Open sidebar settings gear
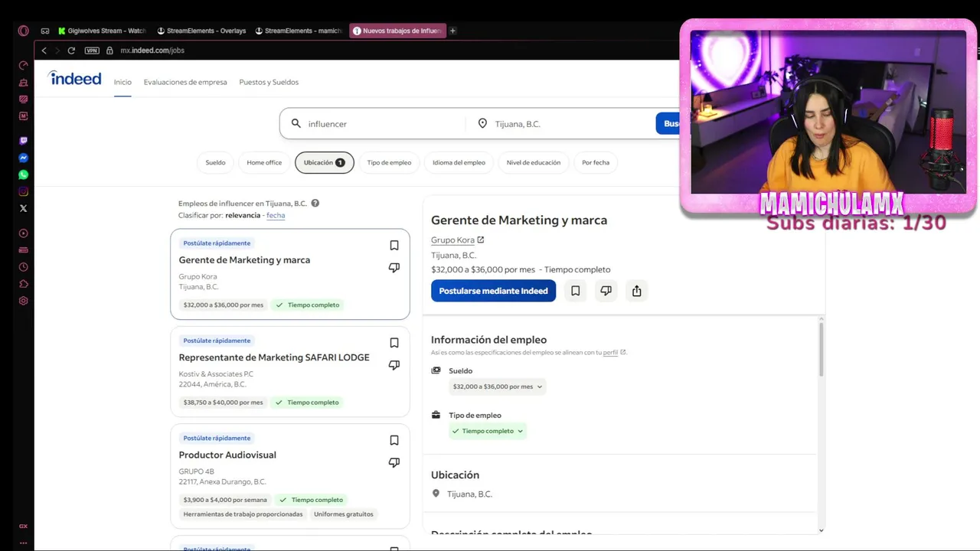The height and width of the screenshot is (551, 980). pyautogui.click(x=24, y=301)
